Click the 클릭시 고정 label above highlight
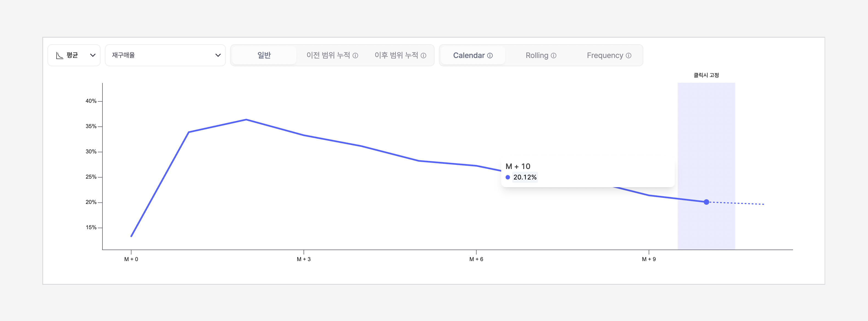The height and width of the screenshot is (321, 868). tap(706, 75)
